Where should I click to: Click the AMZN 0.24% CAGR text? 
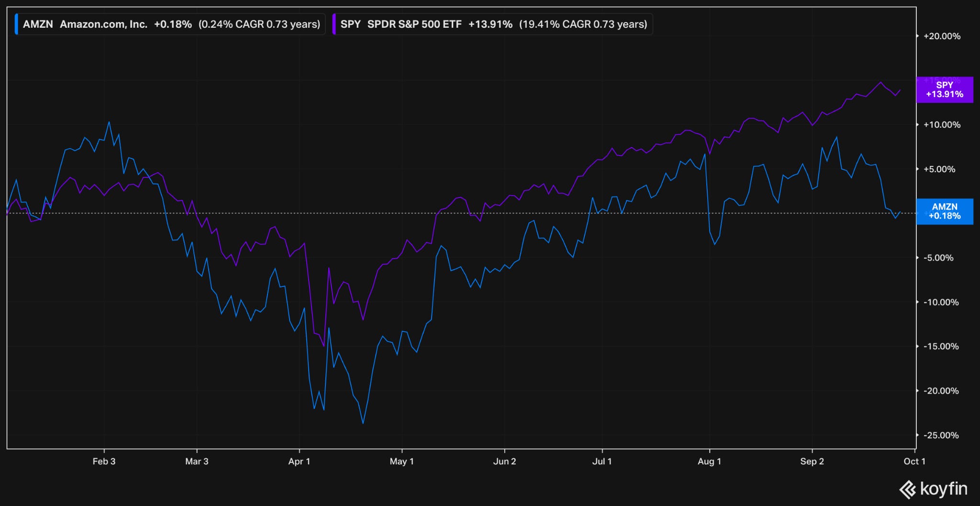pyautogui.click(x=259, y=24)
